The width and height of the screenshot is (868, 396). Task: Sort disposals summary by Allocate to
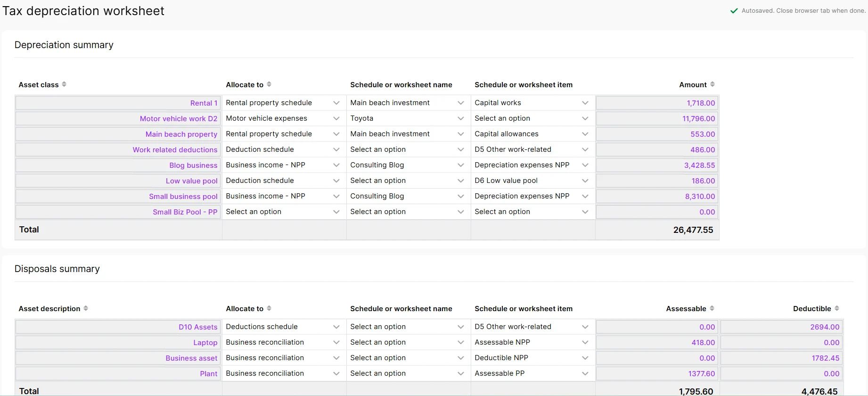click(269, 308)
